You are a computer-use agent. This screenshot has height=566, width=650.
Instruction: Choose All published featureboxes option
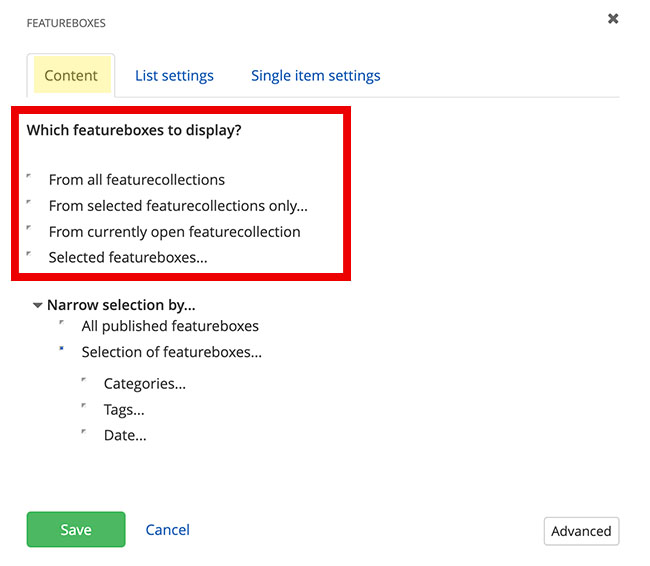click(62, 323)
